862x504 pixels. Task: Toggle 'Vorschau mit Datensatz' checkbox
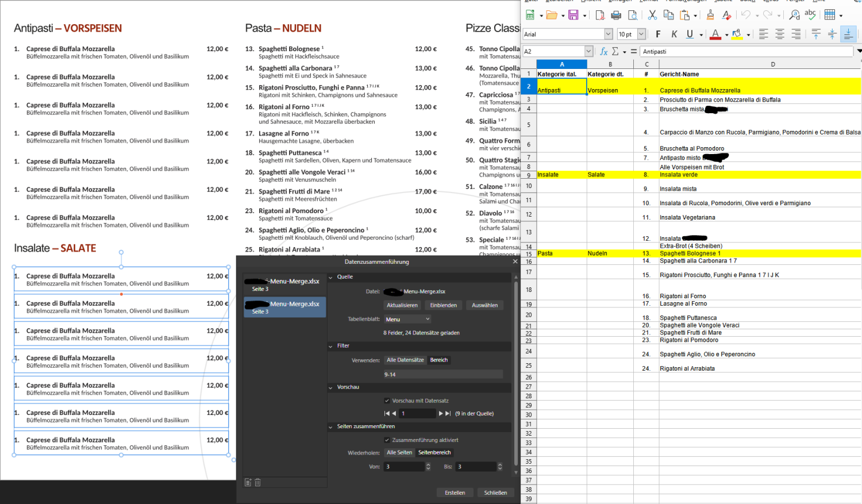tap(387, 401)
